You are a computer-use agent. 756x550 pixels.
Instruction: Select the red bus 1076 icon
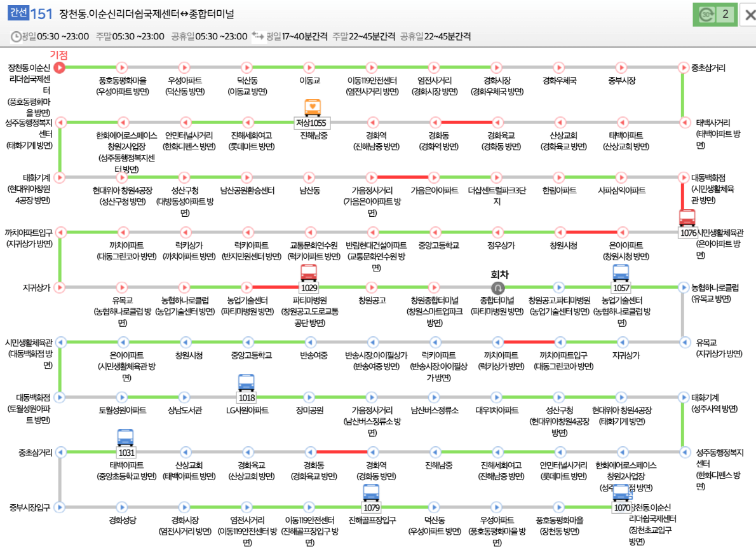(687, 217)
